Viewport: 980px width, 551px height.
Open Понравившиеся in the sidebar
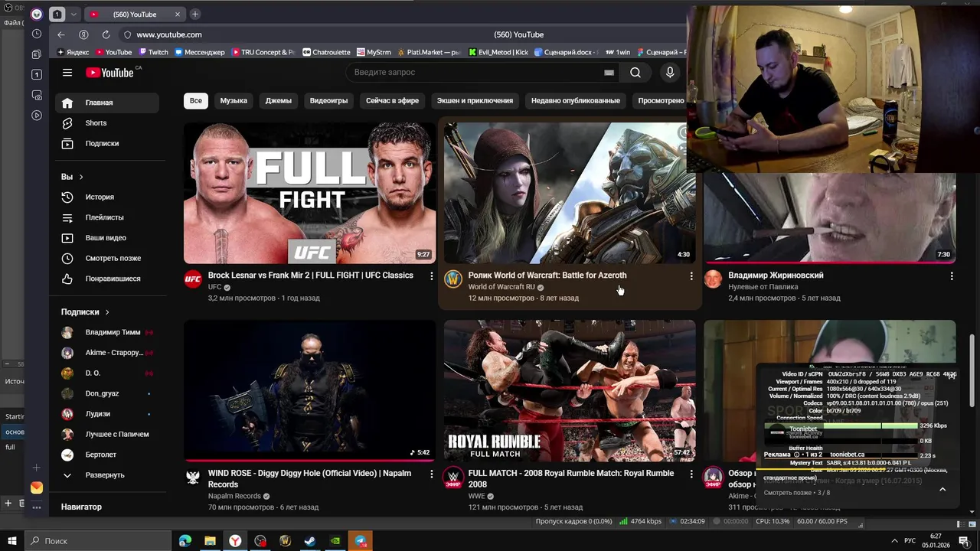107,279
